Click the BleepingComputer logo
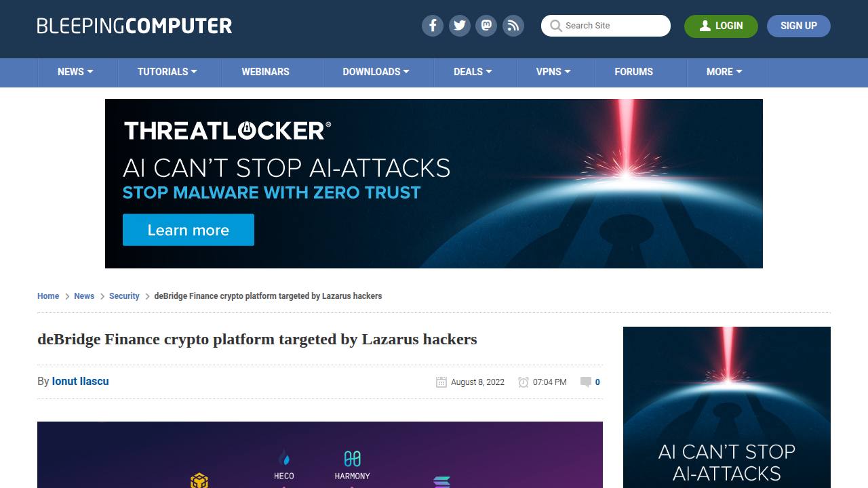This screenshot has height=488, width=868. (x=134, y=26)
